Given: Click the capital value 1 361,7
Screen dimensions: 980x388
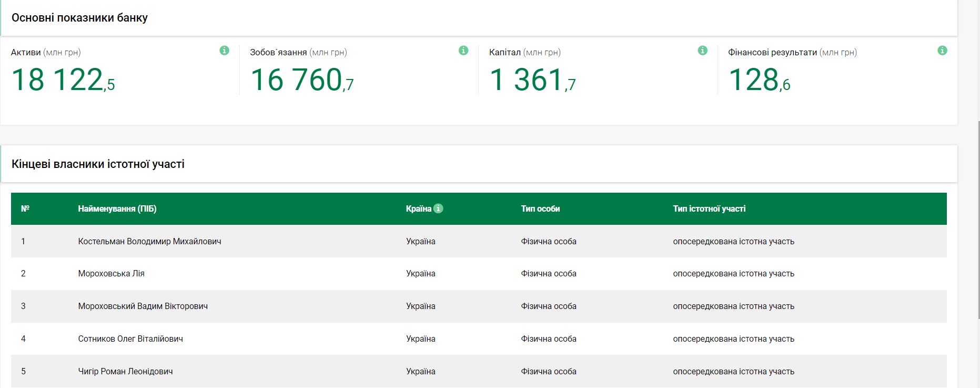Looking at the screenshot, I should click(532, 81).
